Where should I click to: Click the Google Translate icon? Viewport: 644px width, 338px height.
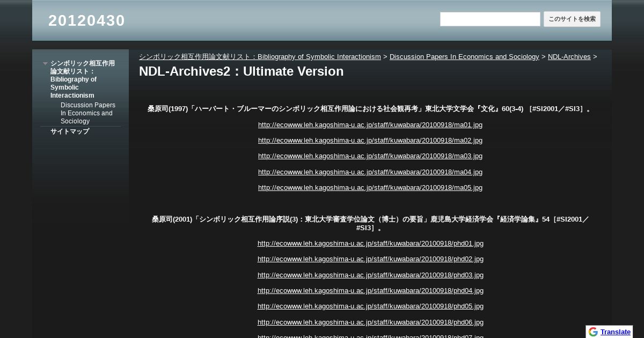pyautogui.click(x=593, y=332)
